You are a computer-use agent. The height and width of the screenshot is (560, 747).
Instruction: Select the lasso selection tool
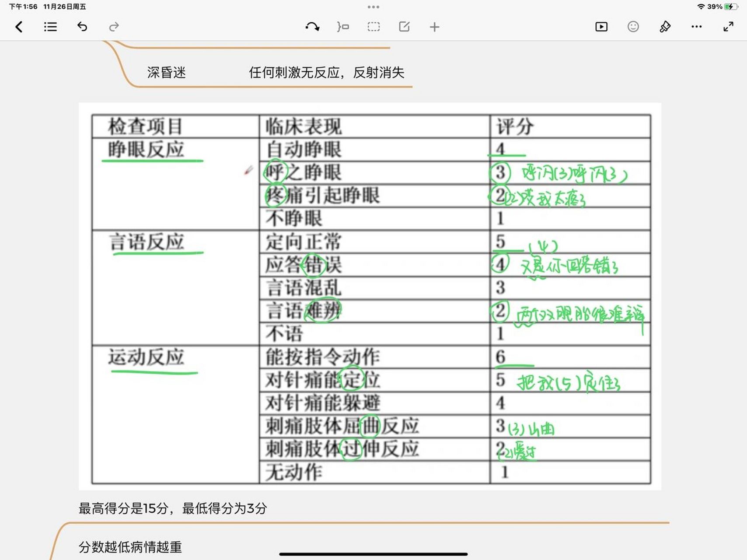click(343, 27)
